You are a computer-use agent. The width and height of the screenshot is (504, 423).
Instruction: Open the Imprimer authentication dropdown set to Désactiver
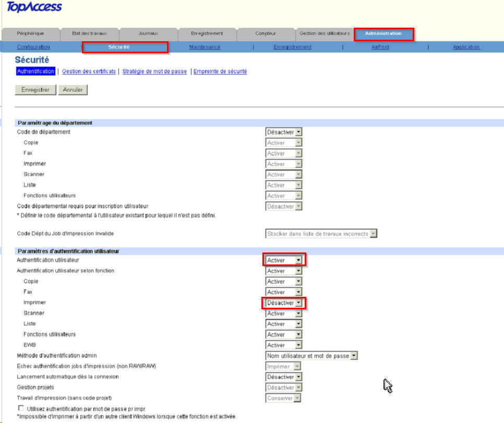point(284,303)
